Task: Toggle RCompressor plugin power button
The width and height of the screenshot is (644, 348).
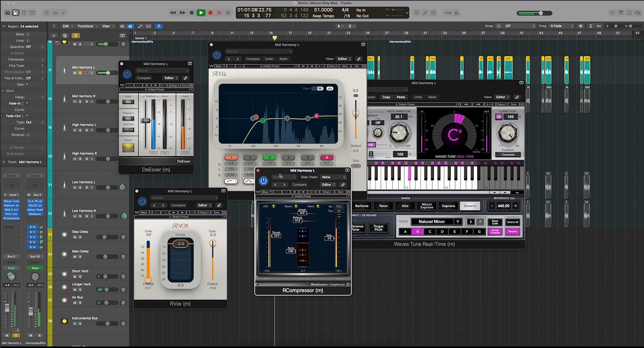Action: point(263,181)
